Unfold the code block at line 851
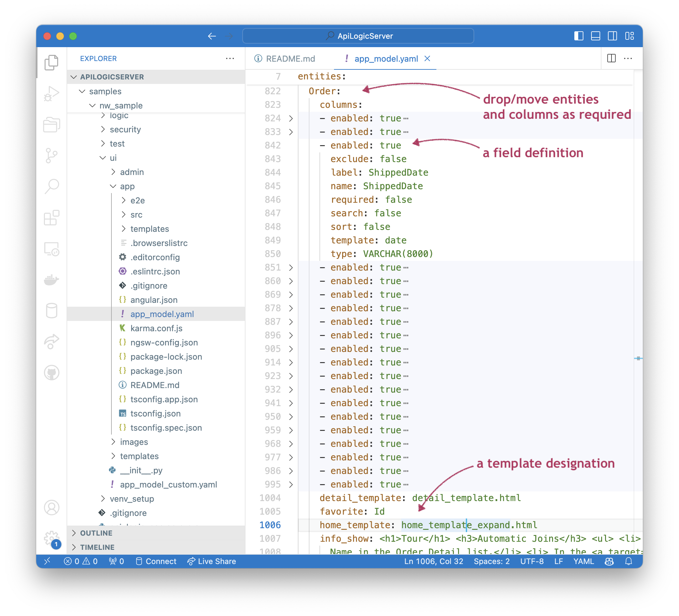The width and height of the screenshot is (679, 616). click(x=291, y=268)
